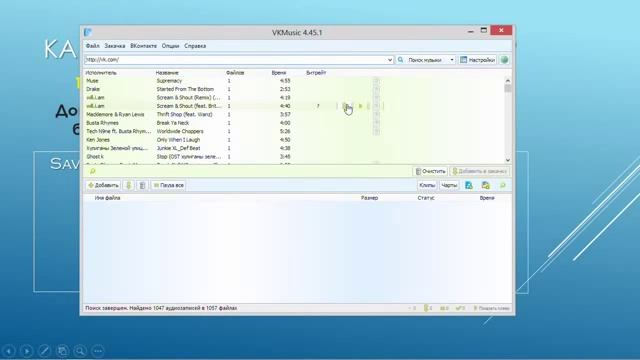Open the ВКонтакте menu
The height and width of the screenshot is (360, 640).
pyautogui.click(x=143, y=46)
